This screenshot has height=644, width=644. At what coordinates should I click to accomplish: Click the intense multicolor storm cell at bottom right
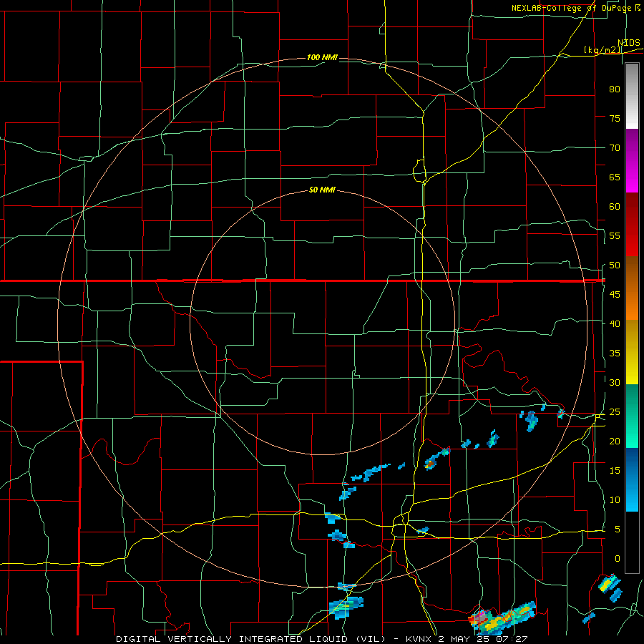coord(502,618)
